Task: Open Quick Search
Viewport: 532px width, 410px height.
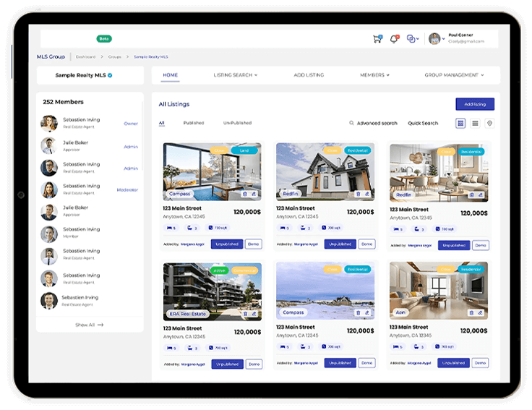Action: click(x=423, y=123)
